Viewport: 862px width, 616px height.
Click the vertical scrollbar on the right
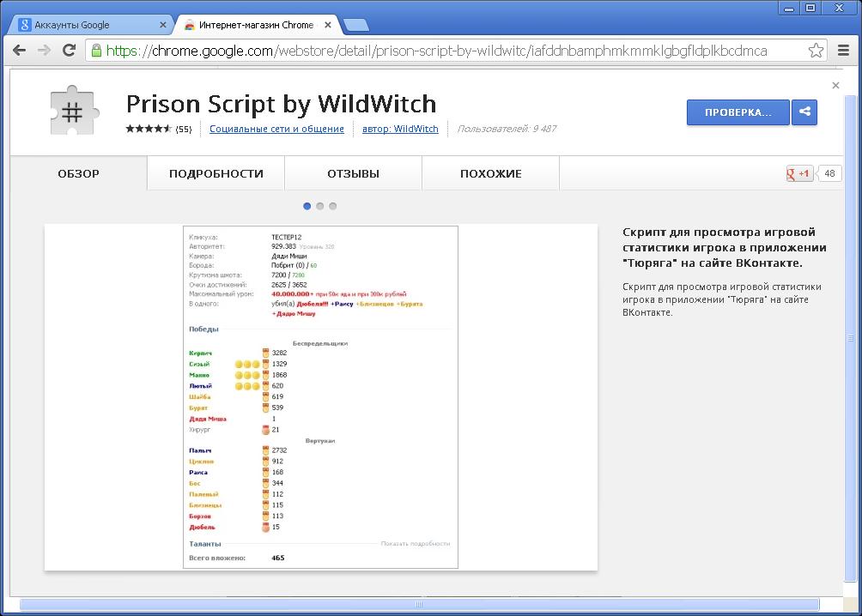point(851,338)
